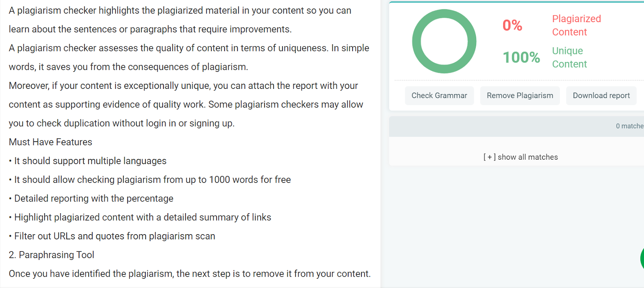Click the green donut progress chart
Image resolution: width=644 pixels, height=288 pixels.
(444, 41)
